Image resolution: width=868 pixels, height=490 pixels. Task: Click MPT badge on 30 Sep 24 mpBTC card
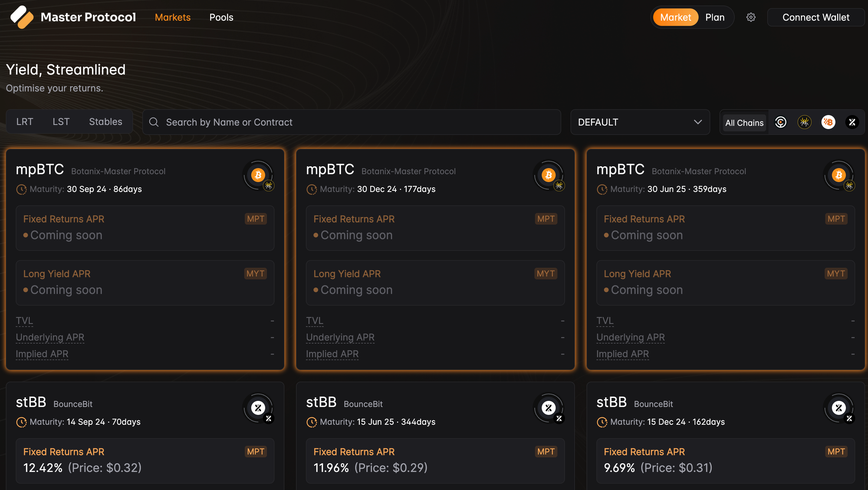tap(256, 219)
